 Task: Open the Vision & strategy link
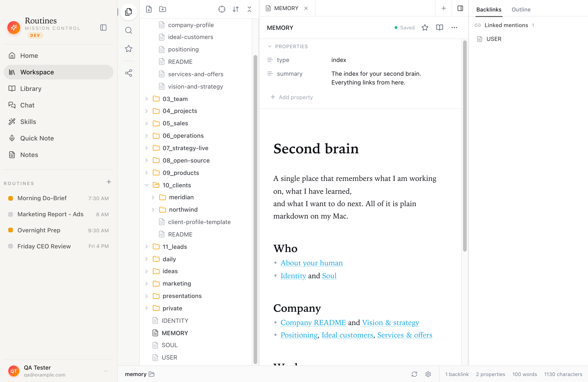(x=391, y=323)
